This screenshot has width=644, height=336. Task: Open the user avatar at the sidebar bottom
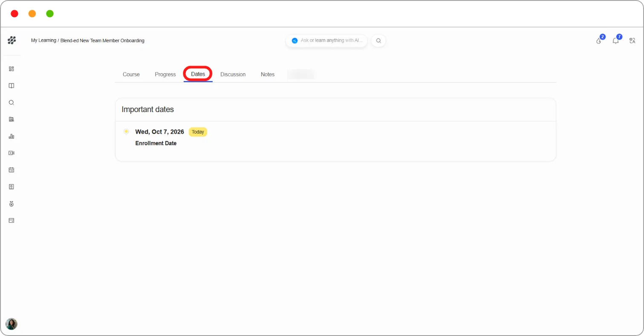pos(12,324)
